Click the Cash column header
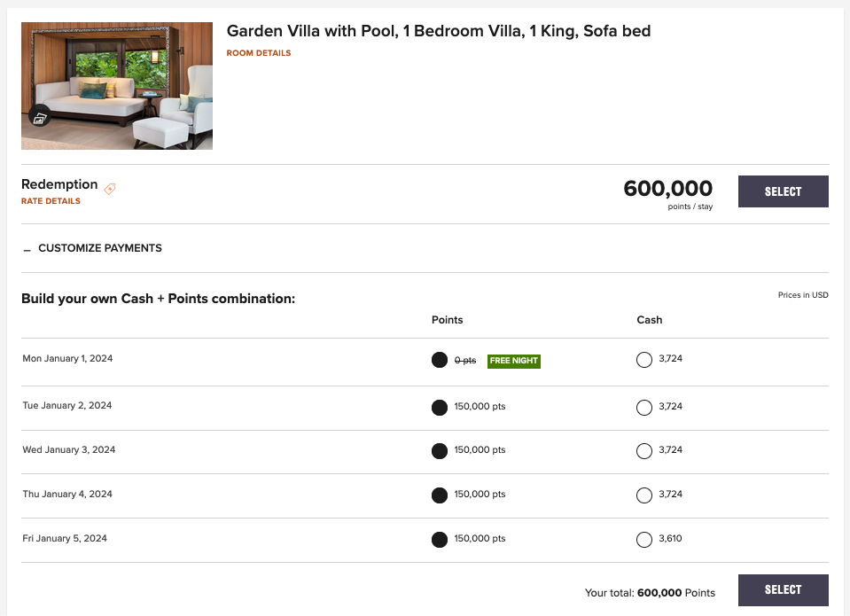This screenshot has width=850, height=616. [x=649, y=320]
